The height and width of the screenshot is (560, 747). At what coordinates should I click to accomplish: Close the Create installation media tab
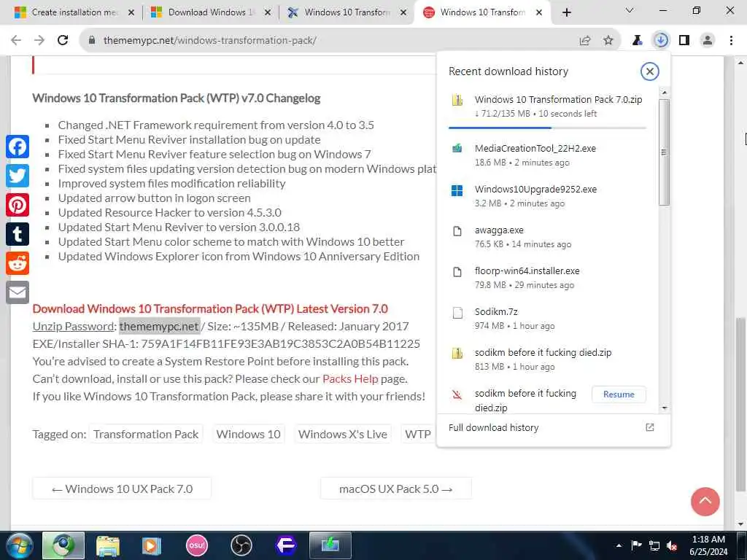[131, 13]
